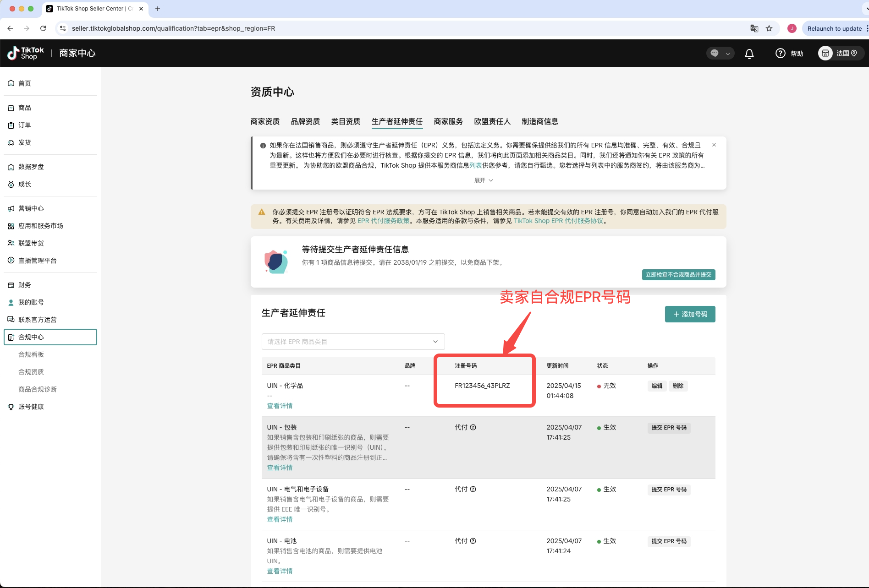Screen dimensions: 869x588
Task: Click 查看详情 under UIN - 电池
Action: (280, 571)
